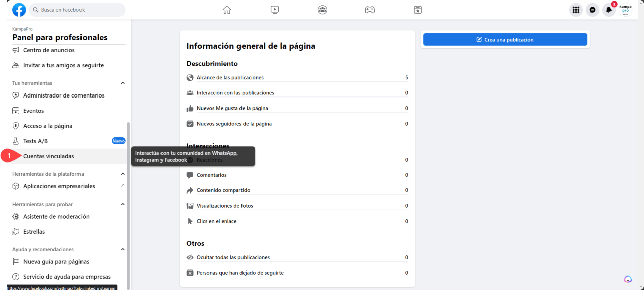Open the Messenger icon
This screenshot has width=644, height=290.
(x=593, y=10)
